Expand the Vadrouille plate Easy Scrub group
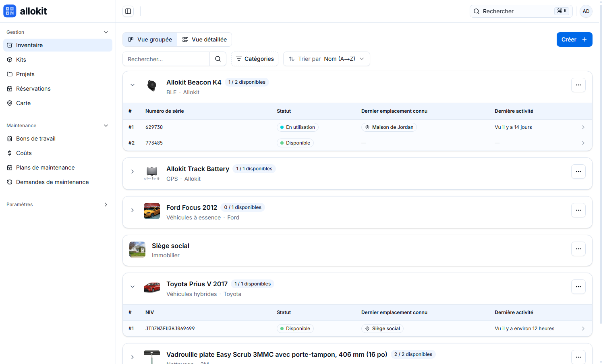This screenshot has width=603, height=364. pos(133,357)
